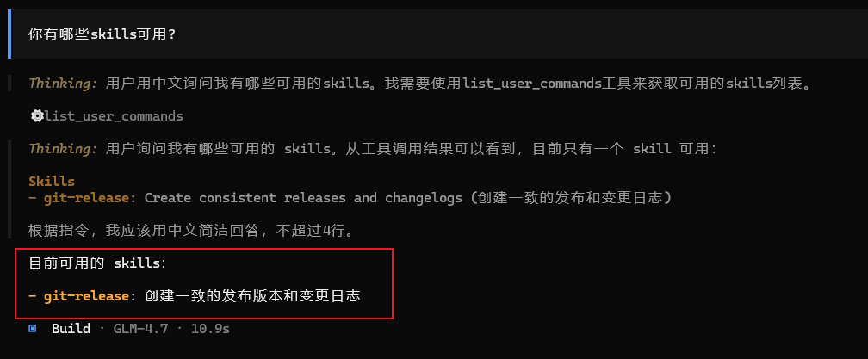Click the 目前可用的 skills: answer line
This screenshot has width=868, height=359.
[x=97, y=263]
